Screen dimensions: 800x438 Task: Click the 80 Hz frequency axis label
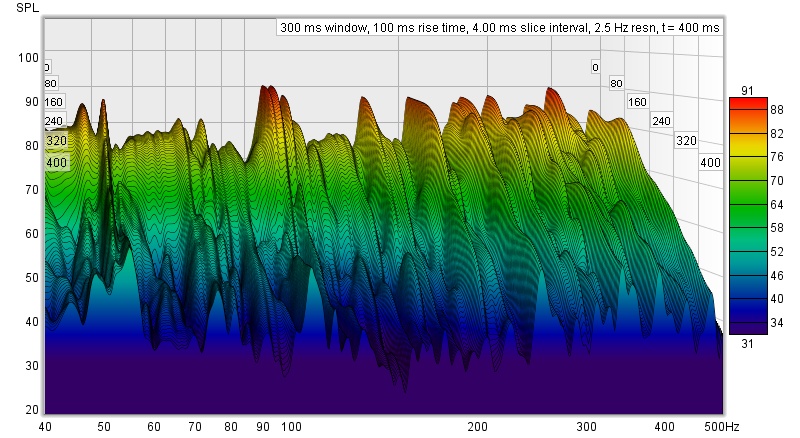coord(231,427)
